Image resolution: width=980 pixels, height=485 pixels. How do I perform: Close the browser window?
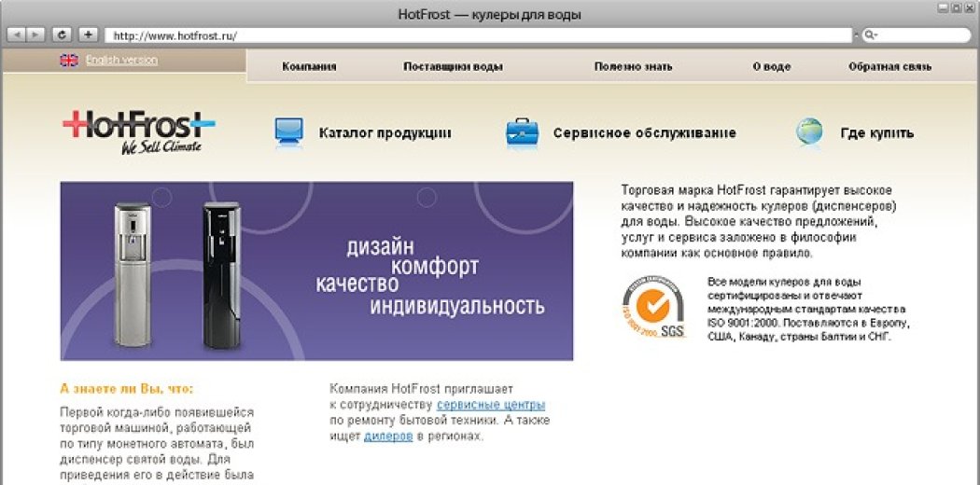[x=970, y=7]
